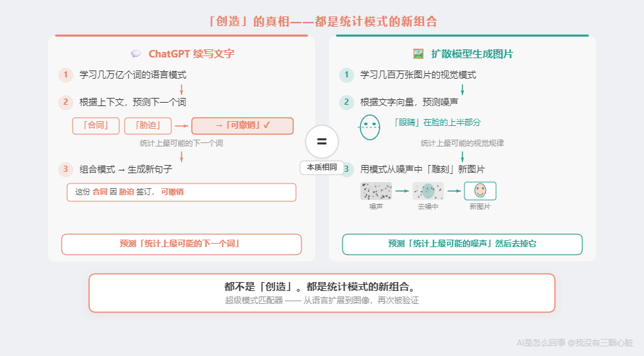Select the 「合同」 token box
The height and width of the screenshot is (356, 644).
(96, 125)
